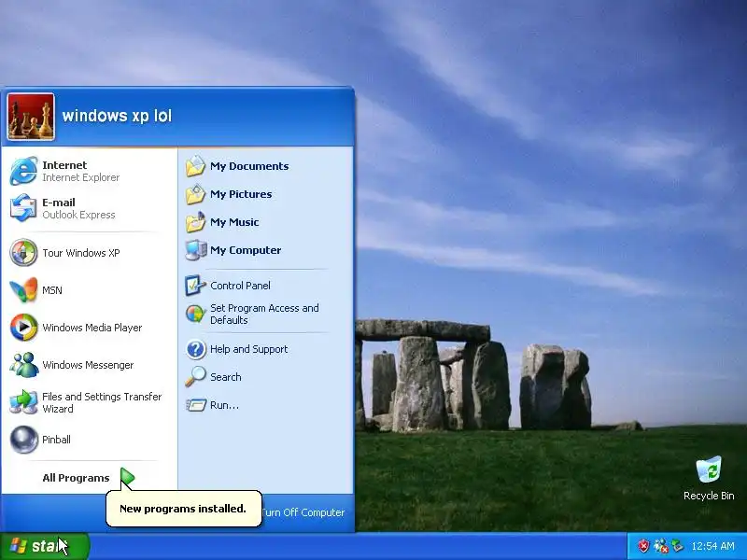Select the Windows Media Player label
Screen dimensions: 747x560
92,328
